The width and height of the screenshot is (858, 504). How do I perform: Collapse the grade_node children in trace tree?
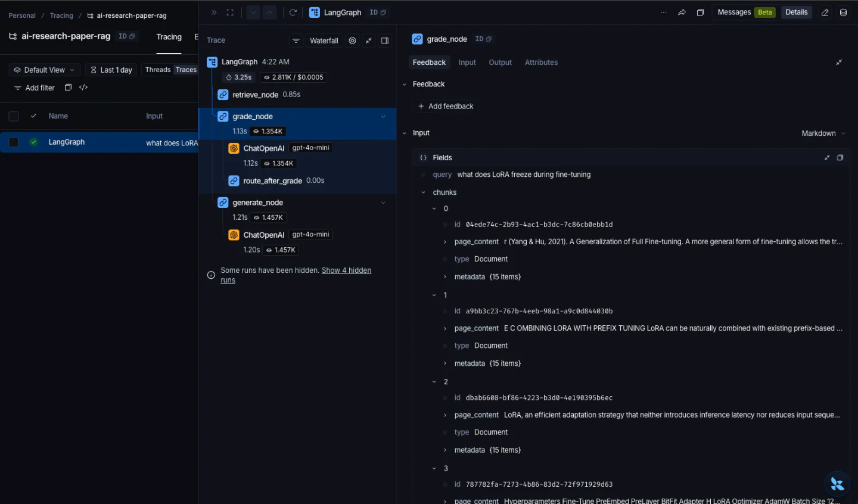pyautogui.click(x=383, y=117)
